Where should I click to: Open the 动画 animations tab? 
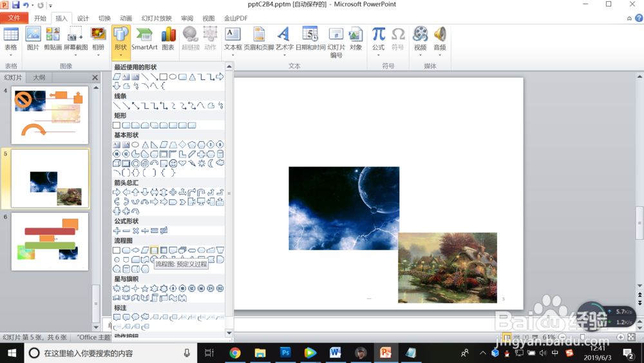126,18
